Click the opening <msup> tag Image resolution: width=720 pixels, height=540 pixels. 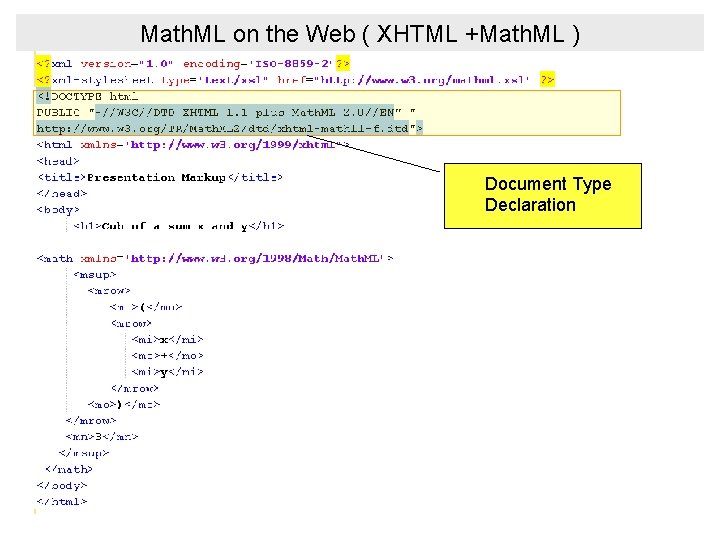click(95, 275)
